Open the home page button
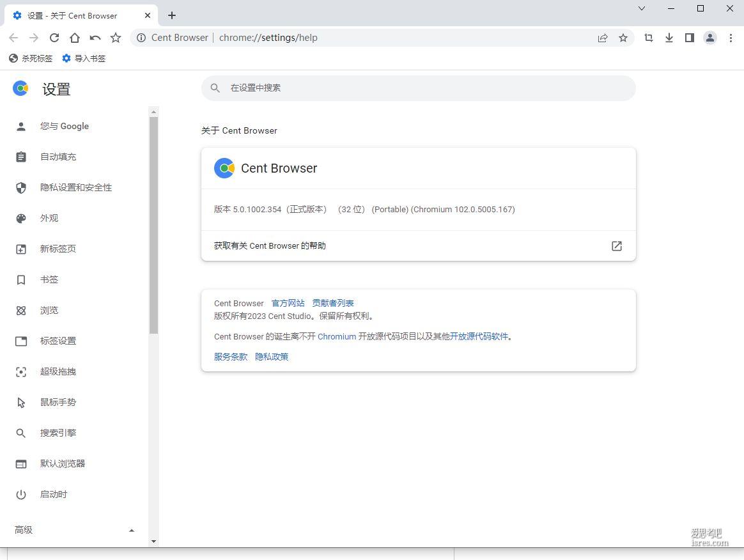Viewport: 744px width, 560px height. (75, 38)
